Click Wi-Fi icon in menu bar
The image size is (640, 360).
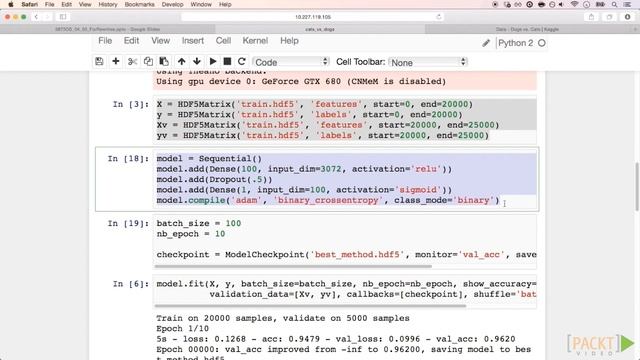pyautogui.click(x=575, y=4)
